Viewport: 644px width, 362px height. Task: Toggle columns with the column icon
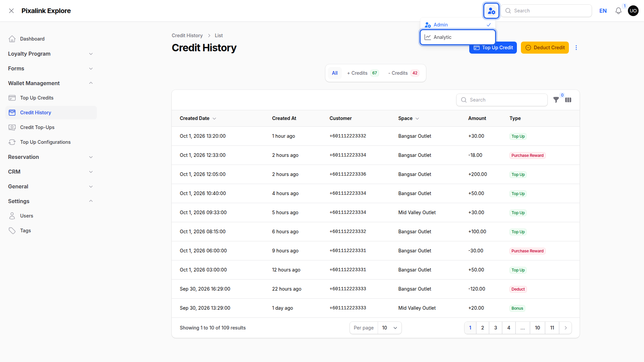click(x=568, y=100)
